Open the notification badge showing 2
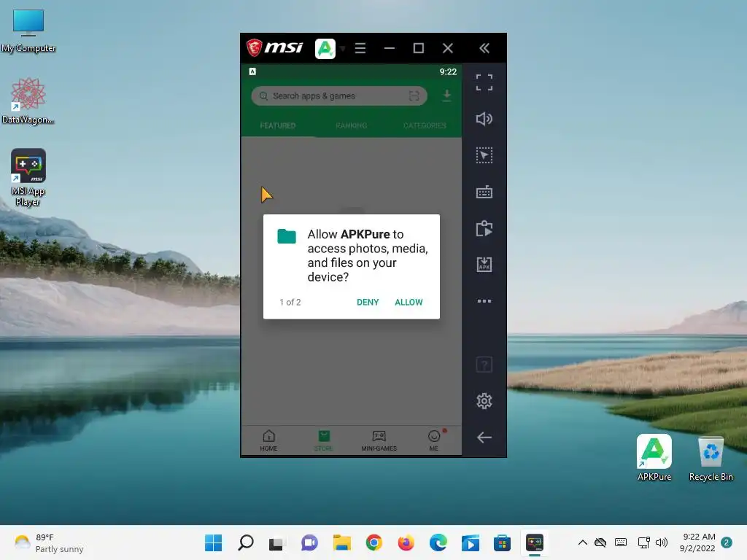747x560 pixels. pyautogui.click(x=727, y=542)
